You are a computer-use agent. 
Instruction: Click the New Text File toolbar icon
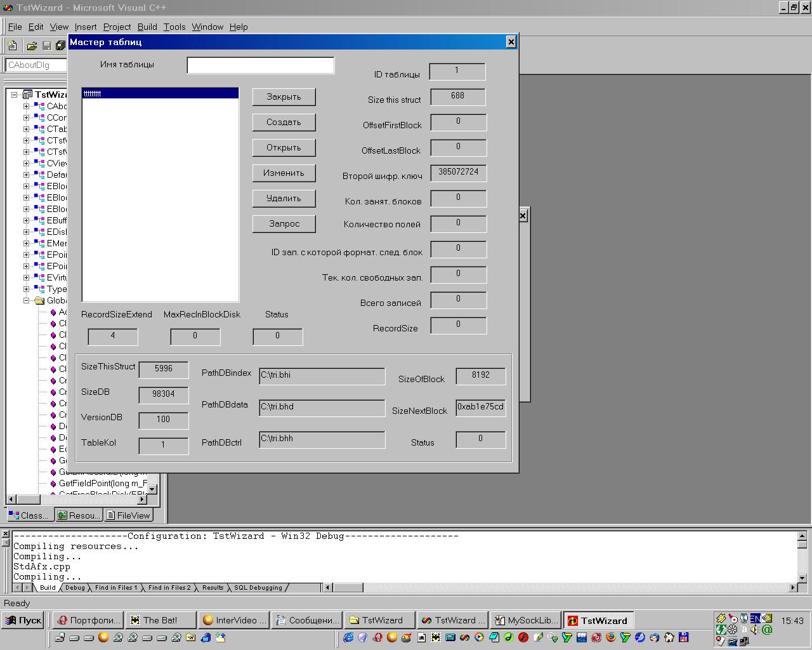(x=12, y=46)
